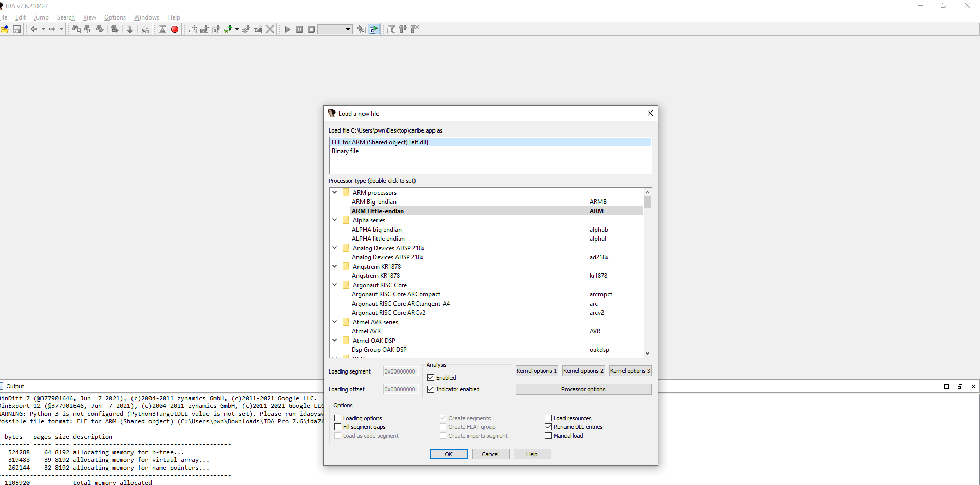Click the highlighted run-to-cursor 'C' icon

[x=373, y=29]
